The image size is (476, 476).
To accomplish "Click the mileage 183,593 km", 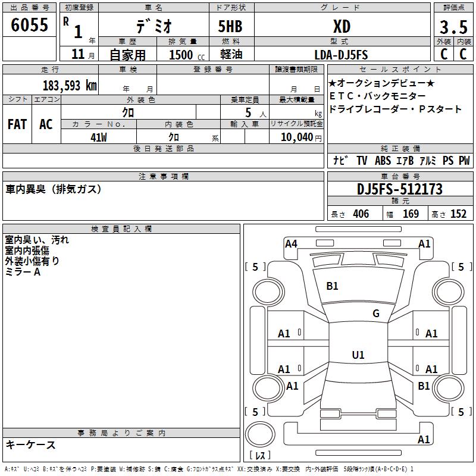I will 70,85.
